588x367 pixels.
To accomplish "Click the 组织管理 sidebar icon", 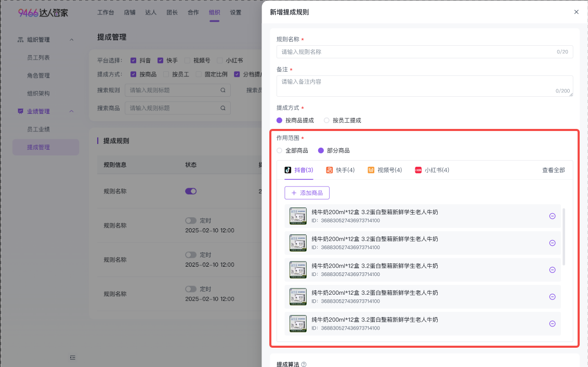I will point(20,40).
